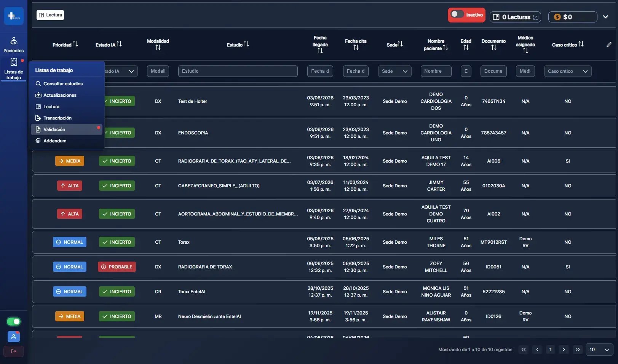Sort by Modalidad column arrows

point(158,48)
